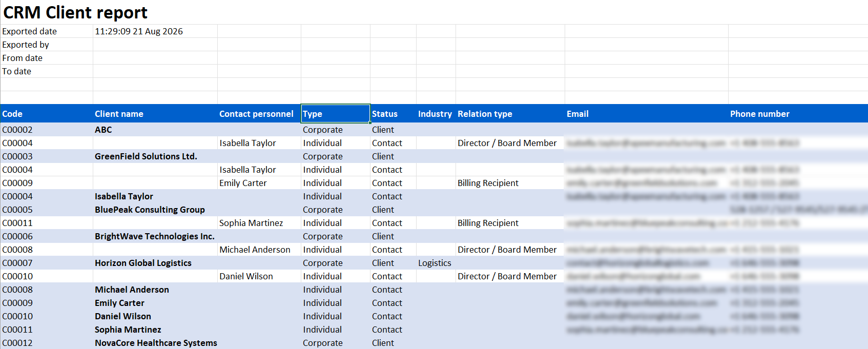Click code 'C00010' in bold Daniel Wilson row
The width and height of the screenshot is (868, 349).
click(17, 316)
